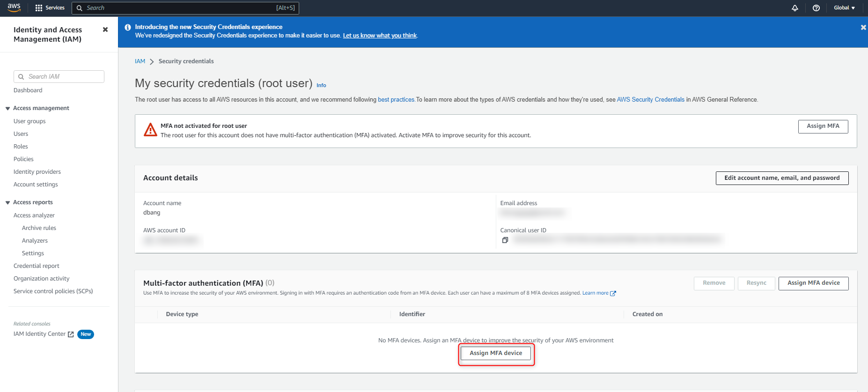Open Service control policies (SCPs)
The width and height of the screenshot is (868, 392).
53,291
